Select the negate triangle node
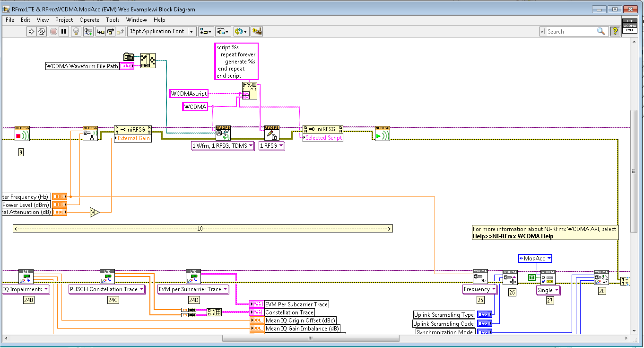 click(95, 212)
